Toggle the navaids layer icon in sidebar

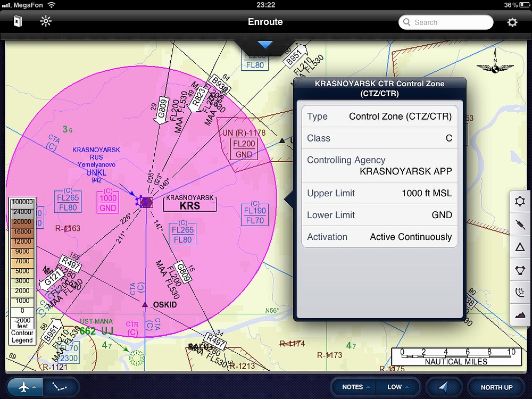pos(520,270)
